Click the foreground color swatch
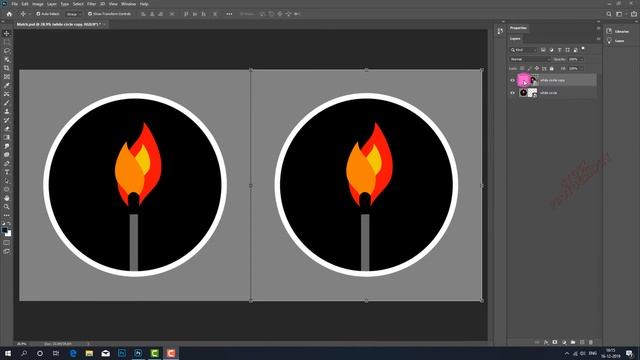Viewport: 640px width, 360px height. (x=4, y=230)
